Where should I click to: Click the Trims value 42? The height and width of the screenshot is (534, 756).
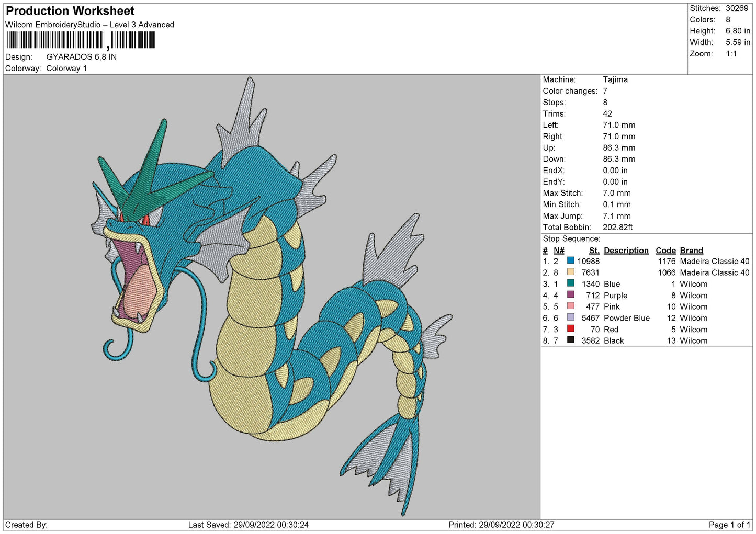[607, 114]
